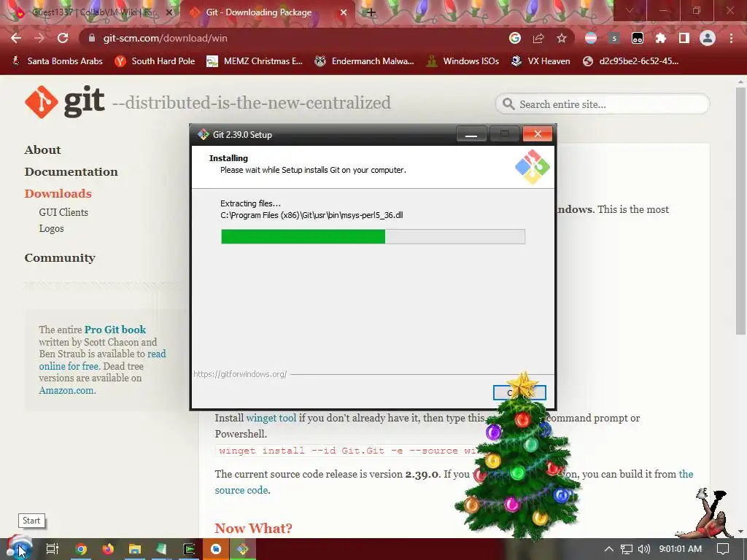This screenshot has width=747, height=560.
Task: Open the notification center icon
Action: pyautogui.click(x=723, y=549)
